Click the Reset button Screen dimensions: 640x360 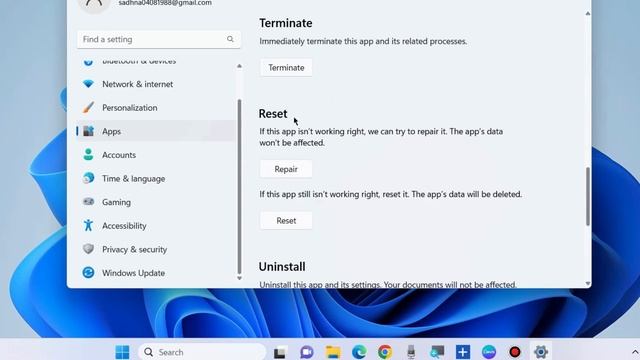click(x=286, y=220)
